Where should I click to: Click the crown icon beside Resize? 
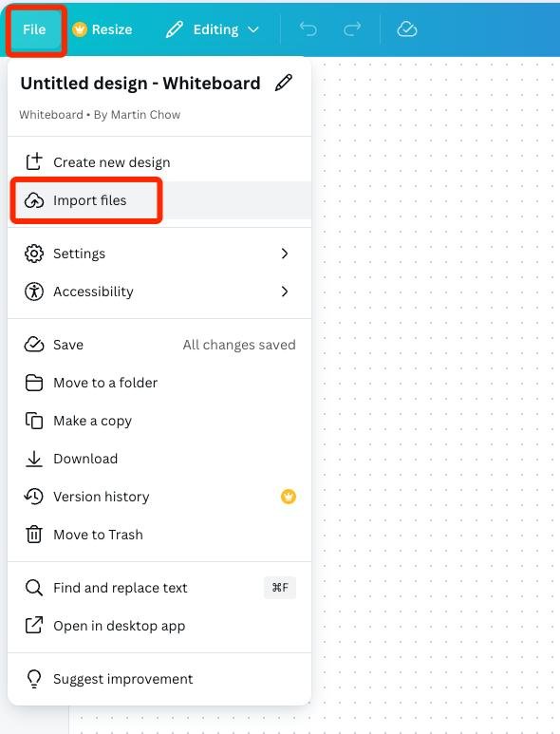(80, 29)
